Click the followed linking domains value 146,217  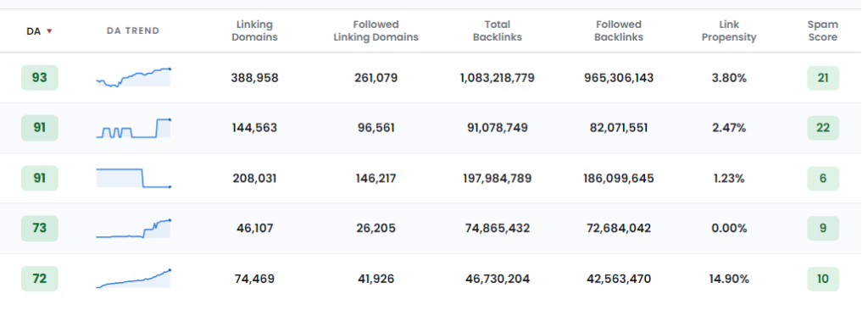[x=376, y=178]
